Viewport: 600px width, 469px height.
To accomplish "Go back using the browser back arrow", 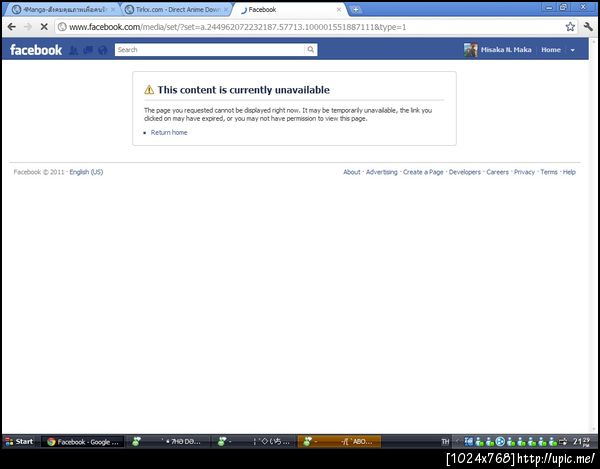I will [11, 27].
